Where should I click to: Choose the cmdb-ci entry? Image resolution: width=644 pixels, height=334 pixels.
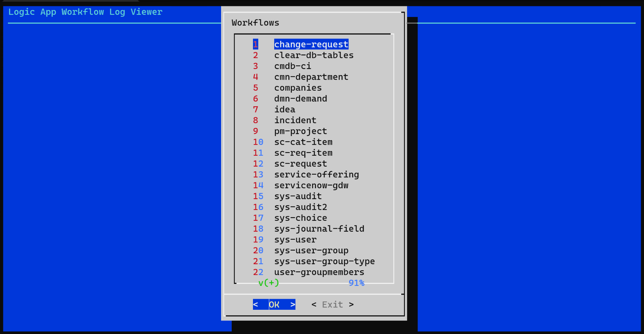pos(292,66)
